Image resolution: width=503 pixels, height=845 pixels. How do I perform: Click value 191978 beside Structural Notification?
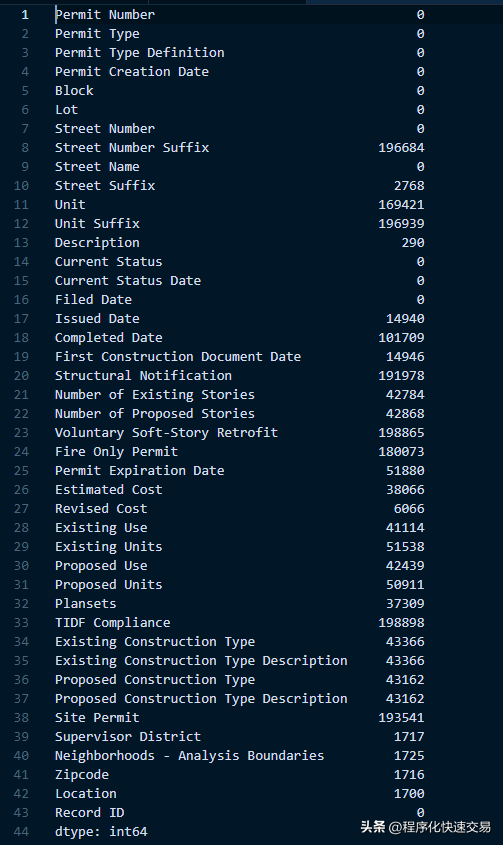pos(401,376)
